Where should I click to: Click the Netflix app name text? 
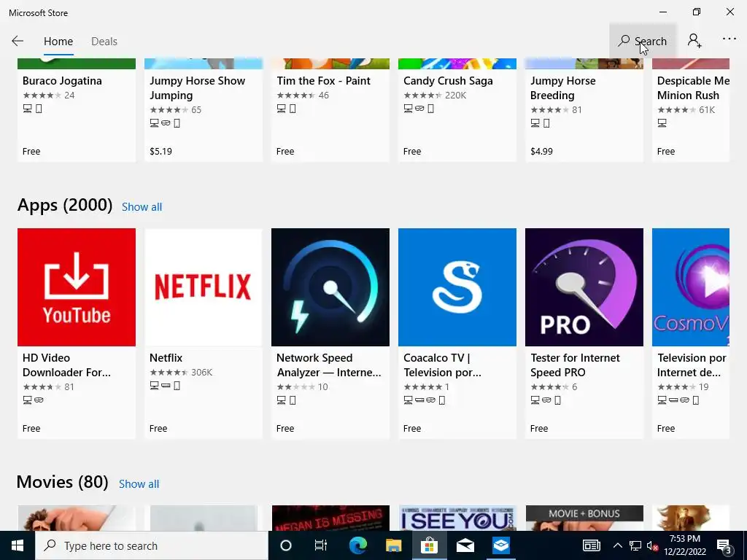pyautogui.click(x=166, y=358)
